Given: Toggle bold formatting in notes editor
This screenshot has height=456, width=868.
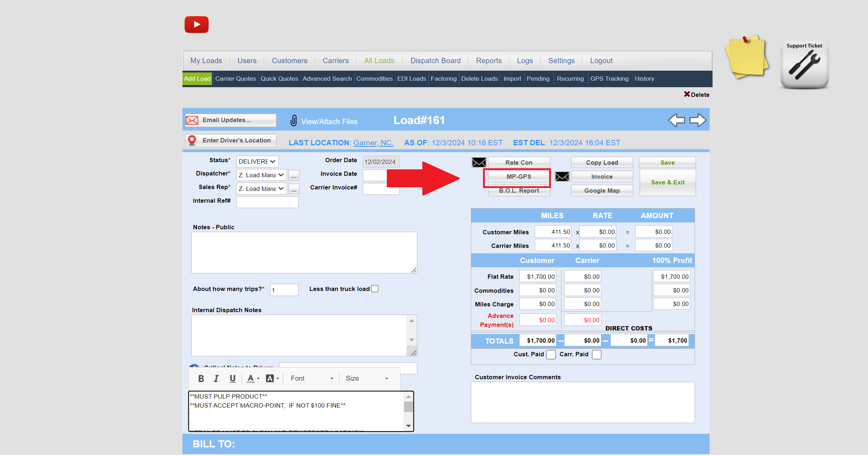Looking at the screenshot, I should [201, 379].
